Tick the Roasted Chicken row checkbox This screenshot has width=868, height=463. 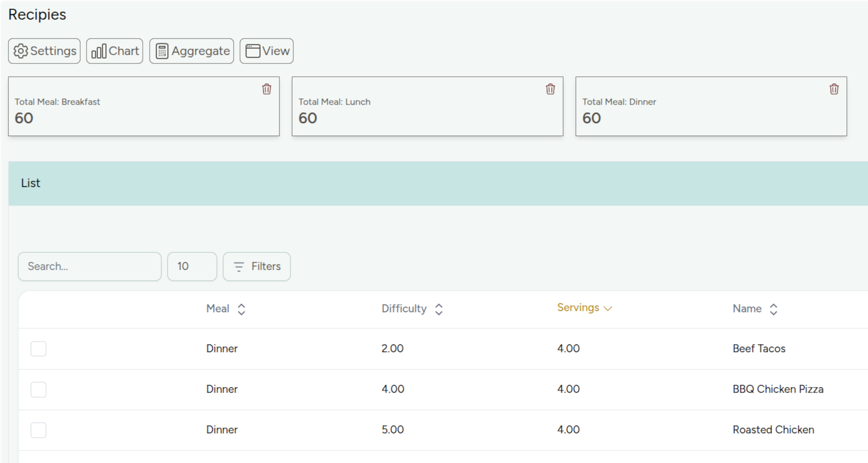pos(38,430)
